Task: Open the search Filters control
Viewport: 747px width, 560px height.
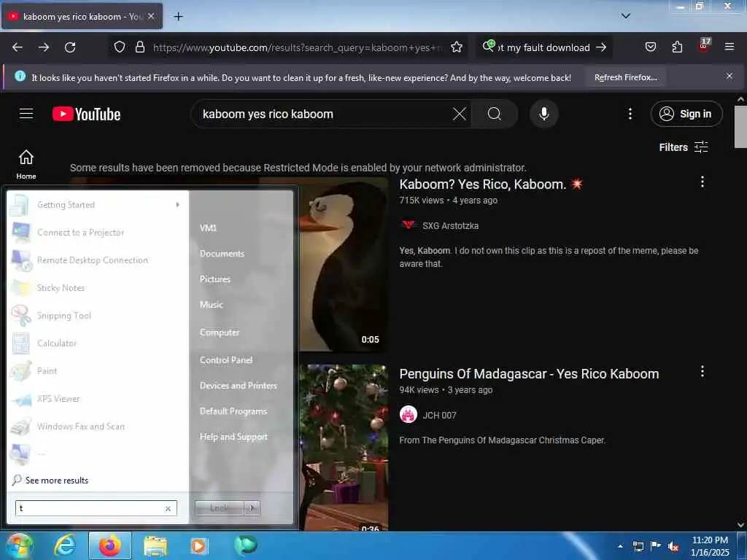Action: 683,147
